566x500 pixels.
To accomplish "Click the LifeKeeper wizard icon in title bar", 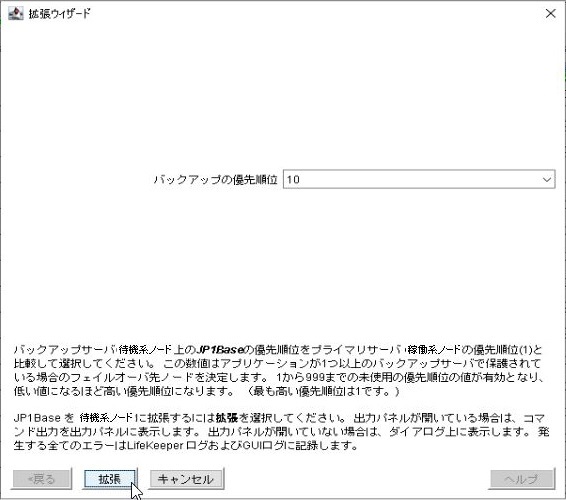I will [x=16, y=13].
